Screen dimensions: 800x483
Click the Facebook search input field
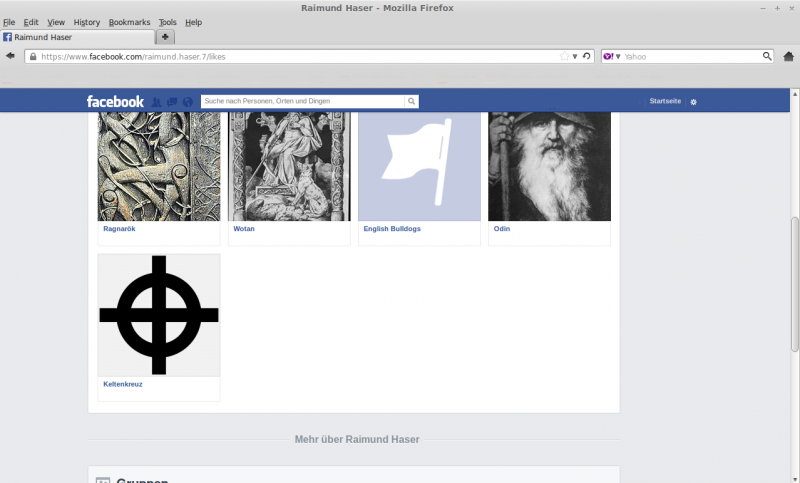click(303, 101)
